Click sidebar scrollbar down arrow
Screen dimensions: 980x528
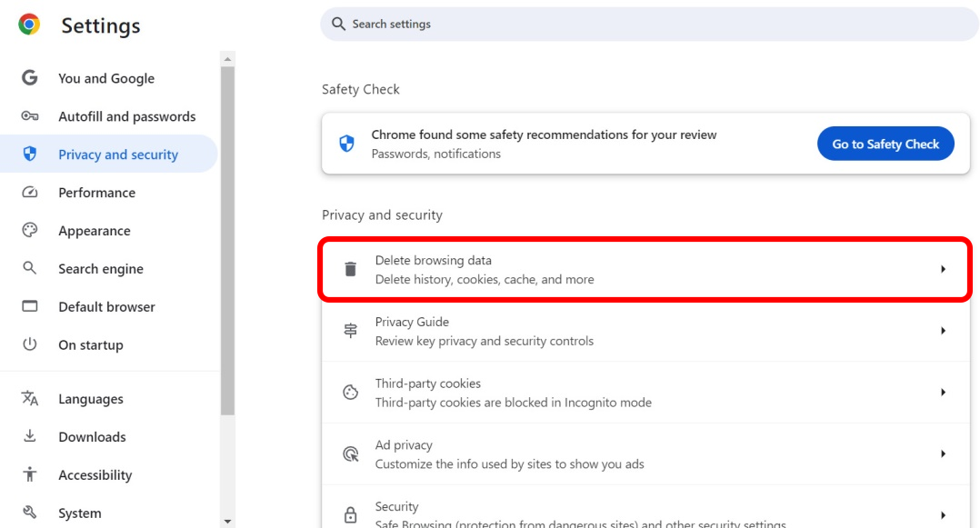point(227,521)
